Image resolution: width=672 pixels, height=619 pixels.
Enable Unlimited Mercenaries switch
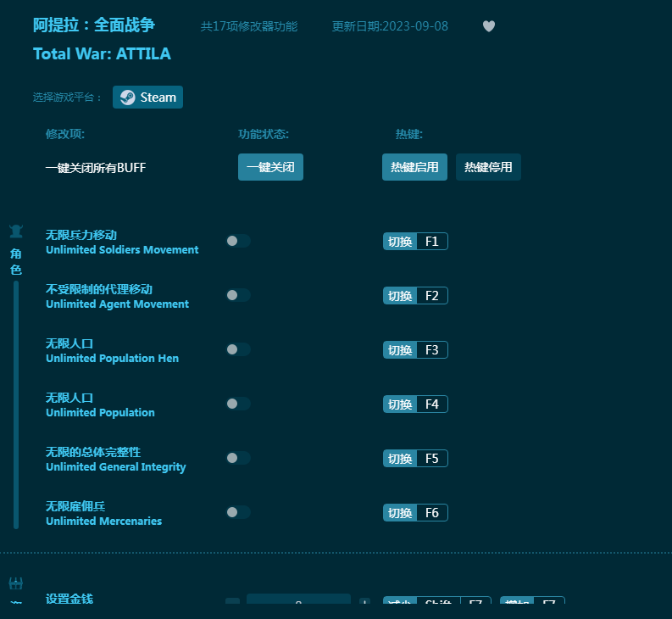pos(238,512)
